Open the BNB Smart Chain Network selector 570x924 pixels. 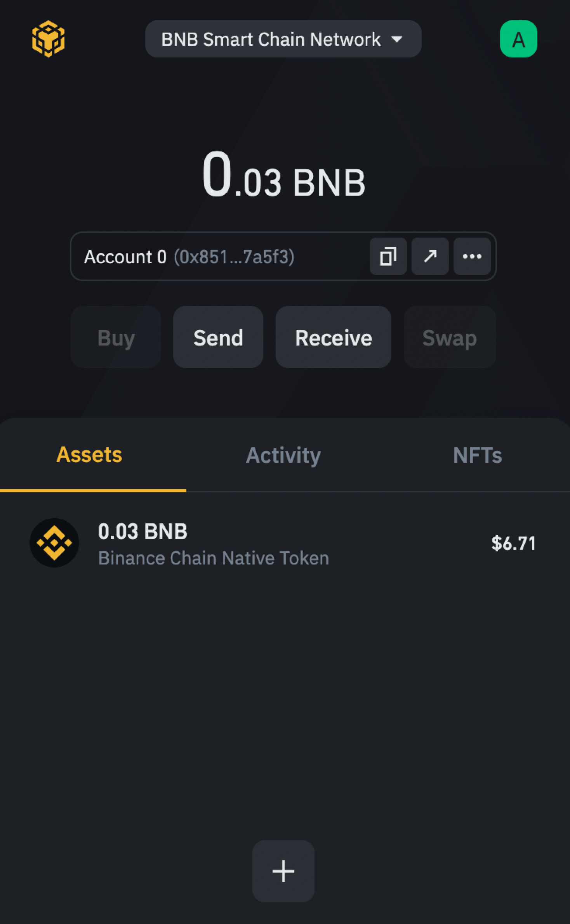(271, 39)
